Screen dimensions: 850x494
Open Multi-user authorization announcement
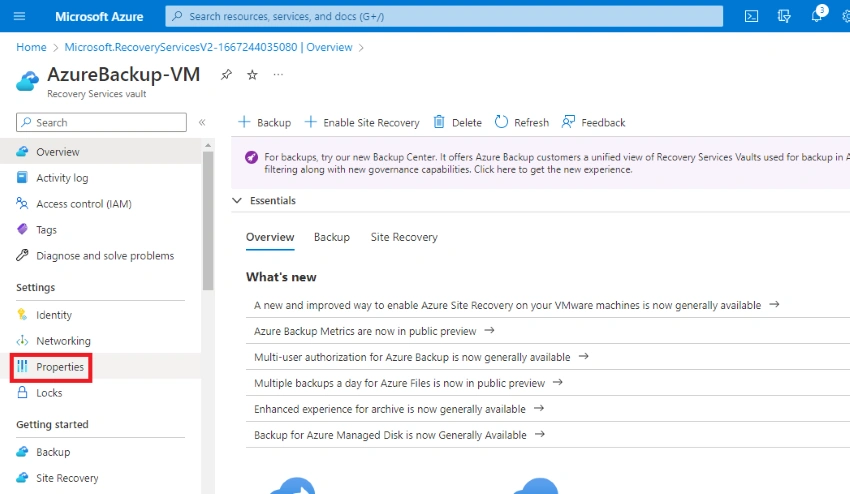click(x=421, y=357)
